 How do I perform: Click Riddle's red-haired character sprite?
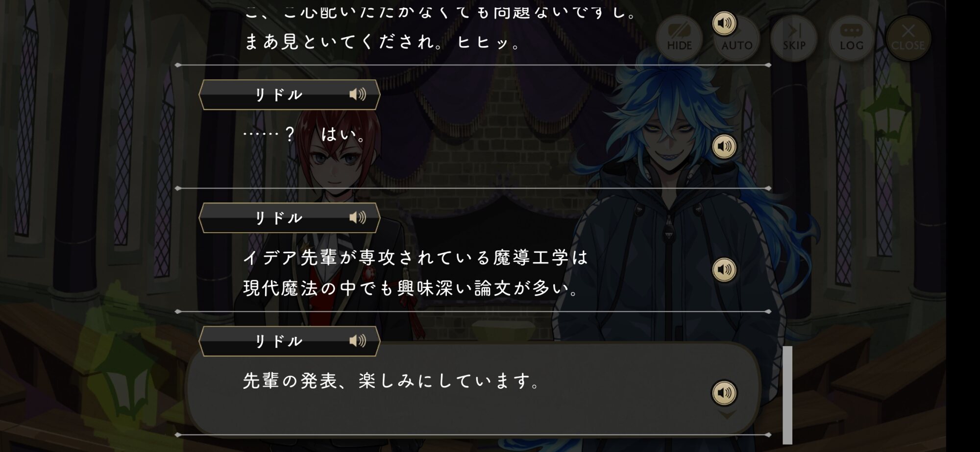pyautogui.click(x=333, y=230)
